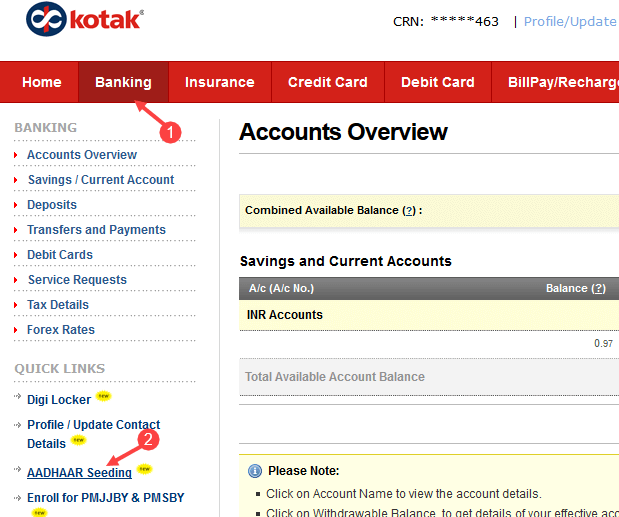Click help (?) in Balance column header
The width and height of the screenshot is (619, 517).
tap(598, 288)
